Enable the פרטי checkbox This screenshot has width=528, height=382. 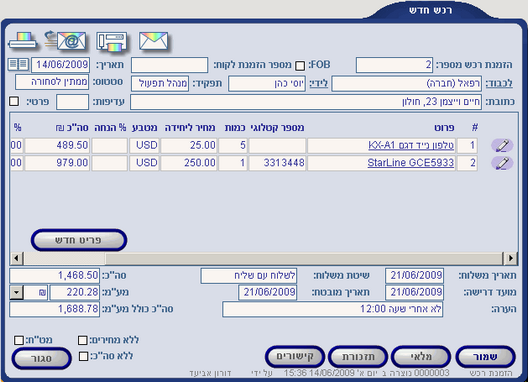click(x=14, y=101)
